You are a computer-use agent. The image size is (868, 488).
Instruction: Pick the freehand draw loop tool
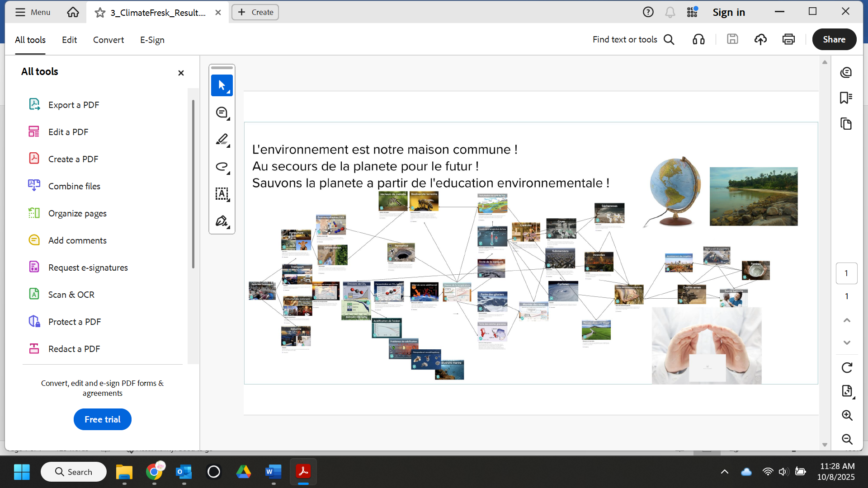(222, 167)
